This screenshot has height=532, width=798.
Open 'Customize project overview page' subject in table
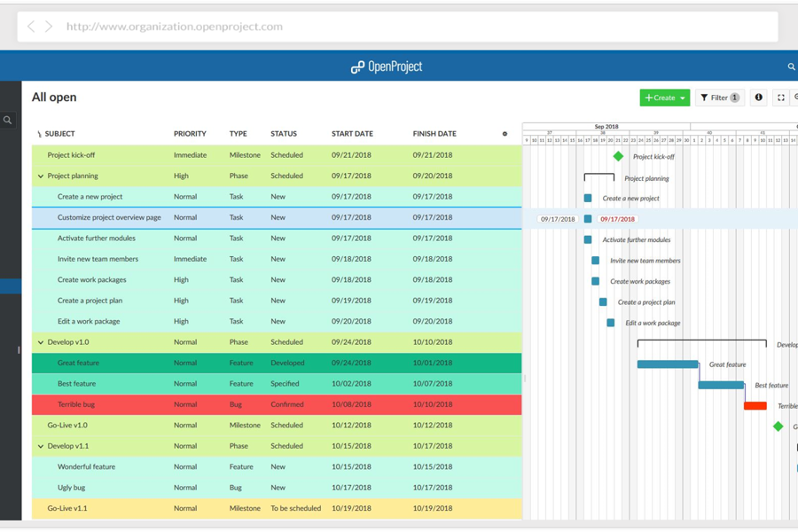pyautogui.click(x=109, y=217)
